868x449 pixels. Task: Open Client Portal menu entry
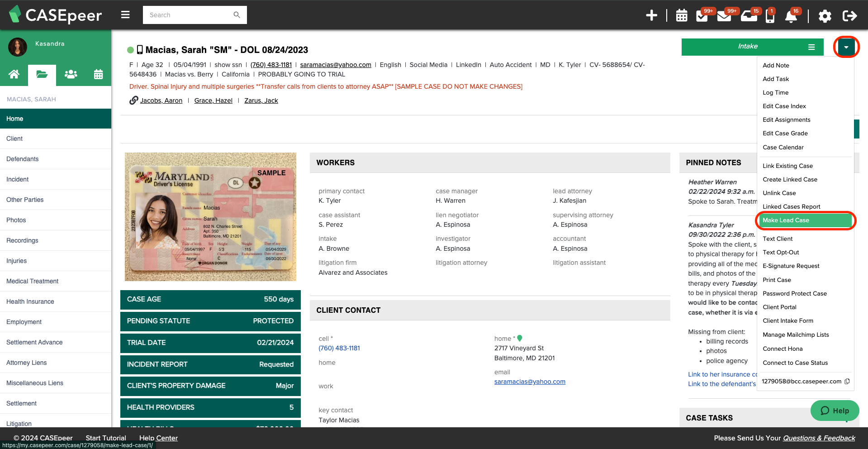point(779,307)
